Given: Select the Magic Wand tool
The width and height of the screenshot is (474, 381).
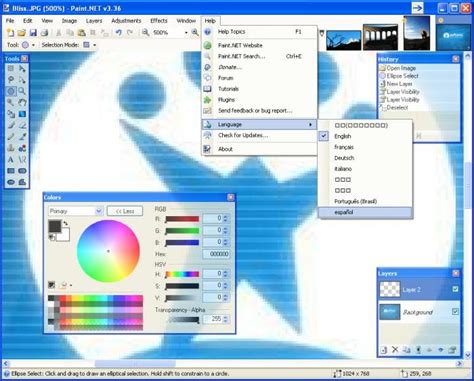Looking at the screenshot, I should tap(11, 102).
